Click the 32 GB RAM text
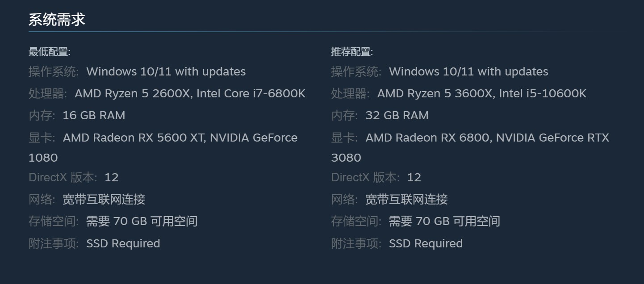Viewport: 644px width, 284px height. (397, 115)
